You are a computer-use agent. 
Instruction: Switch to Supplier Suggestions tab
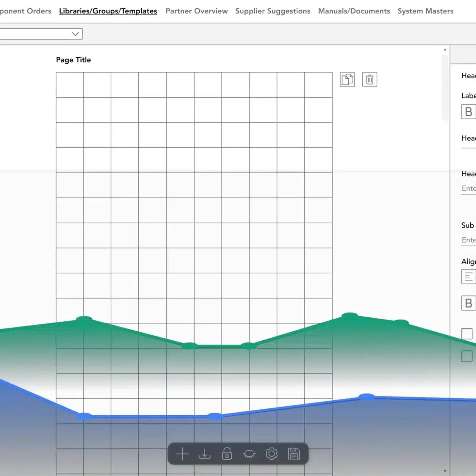pos(273,11)
